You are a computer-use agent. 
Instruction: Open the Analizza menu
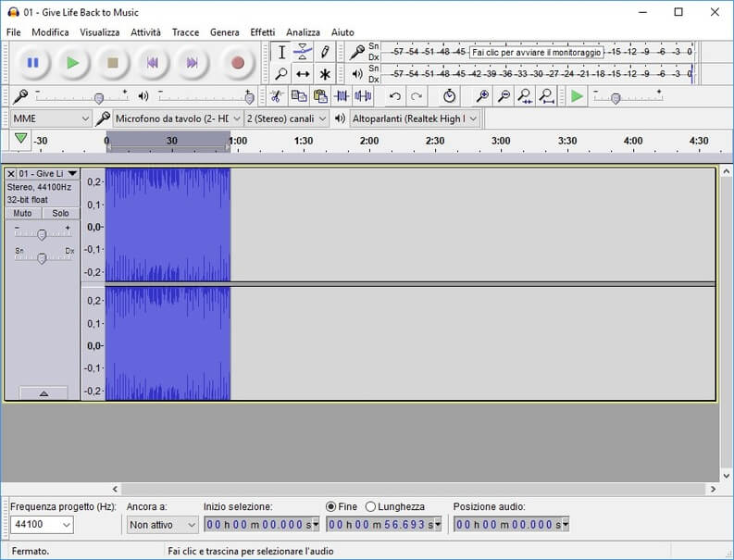[303, 32]
